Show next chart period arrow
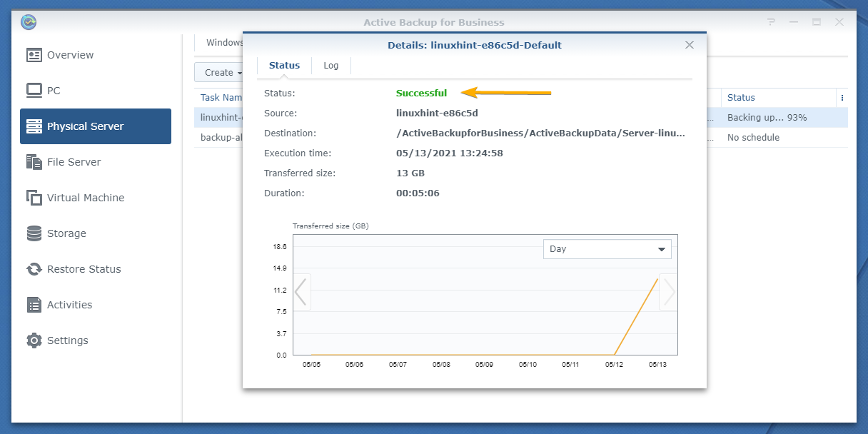Image resolution: width=868 pixels, height=434 pixels. pos(668,291)
